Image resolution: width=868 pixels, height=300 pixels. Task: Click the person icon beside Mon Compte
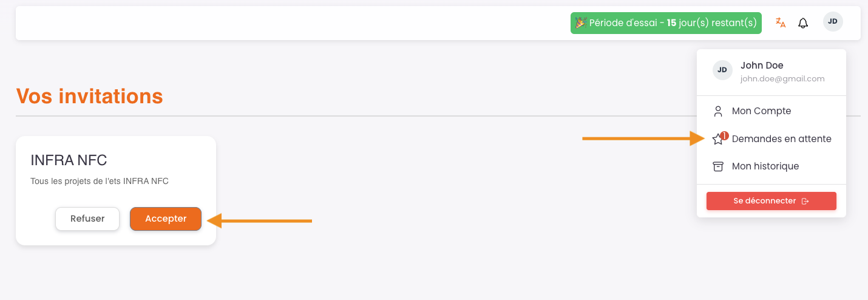pos(718,111)
